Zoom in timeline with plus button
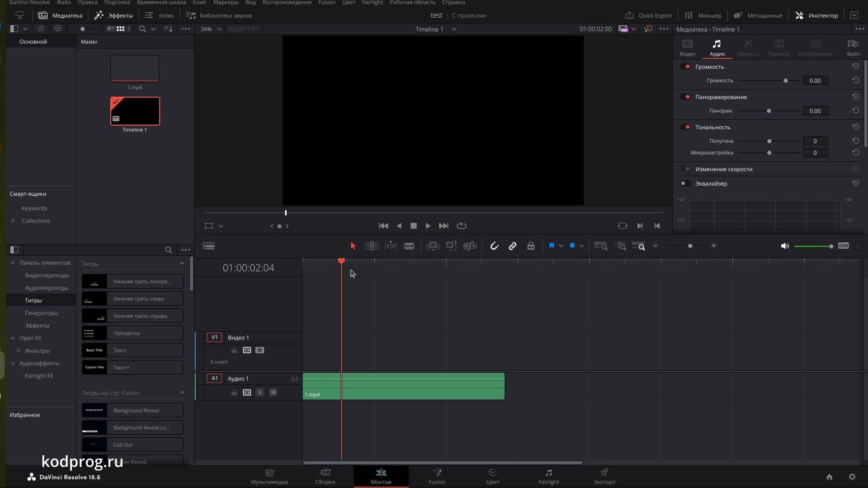This screenshot has height=488, width=868. tap(713, 246)
